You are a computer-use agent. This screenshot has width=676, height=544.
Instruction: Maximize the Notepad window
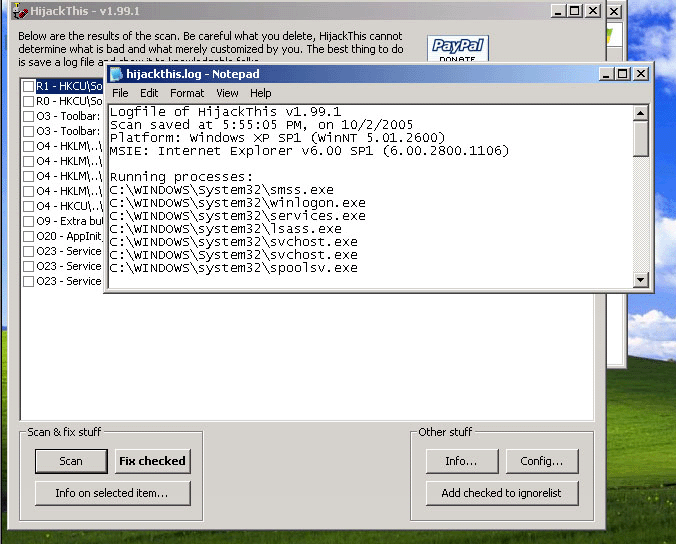pyautogui.click(x=623, y=74)
